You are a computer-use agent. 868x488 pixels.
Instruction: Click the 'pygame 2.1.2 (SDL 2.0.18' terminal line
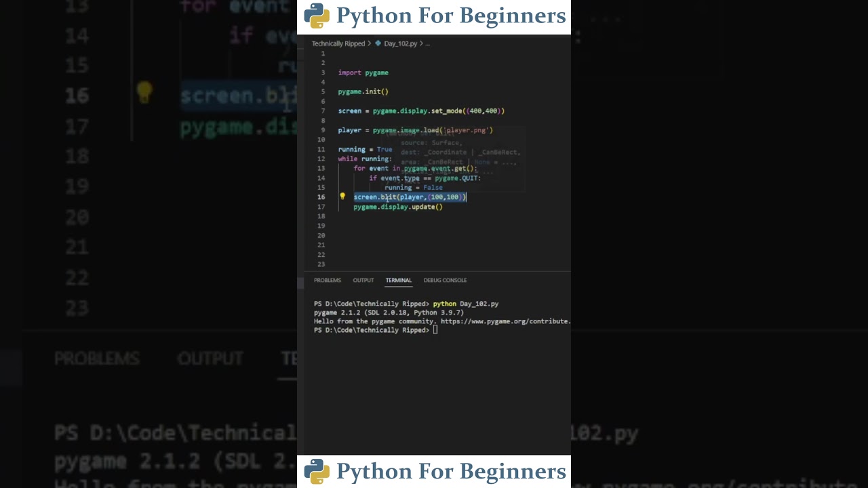389,312
